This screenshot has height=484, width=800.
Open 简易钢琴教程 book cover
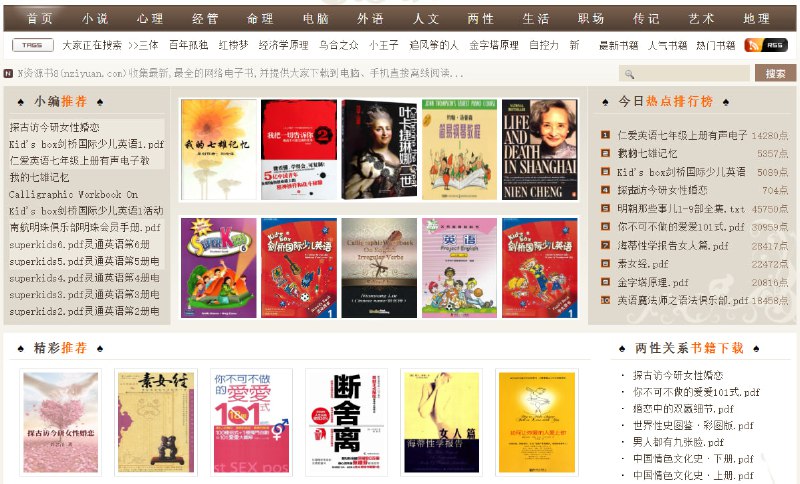click(x=459, y=149)
